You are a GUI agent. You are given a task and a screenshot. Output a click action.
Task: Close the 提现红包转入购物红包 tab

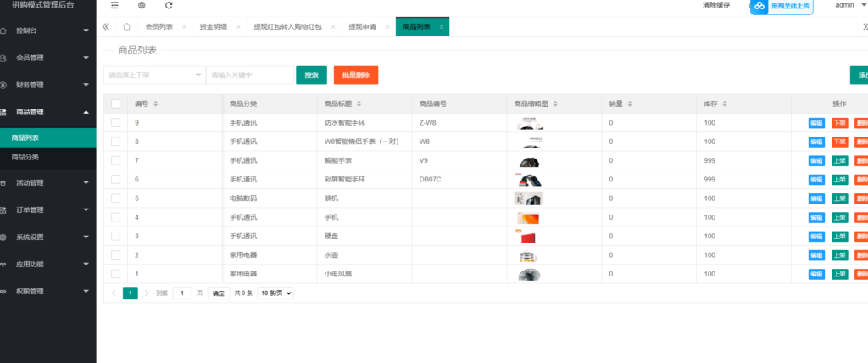click(332, 26)
